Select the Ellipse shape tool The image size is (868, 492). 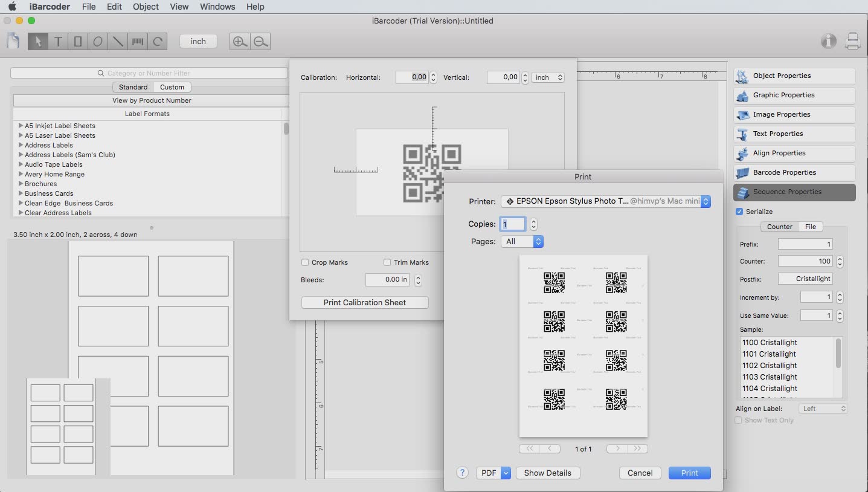[98, 42]
